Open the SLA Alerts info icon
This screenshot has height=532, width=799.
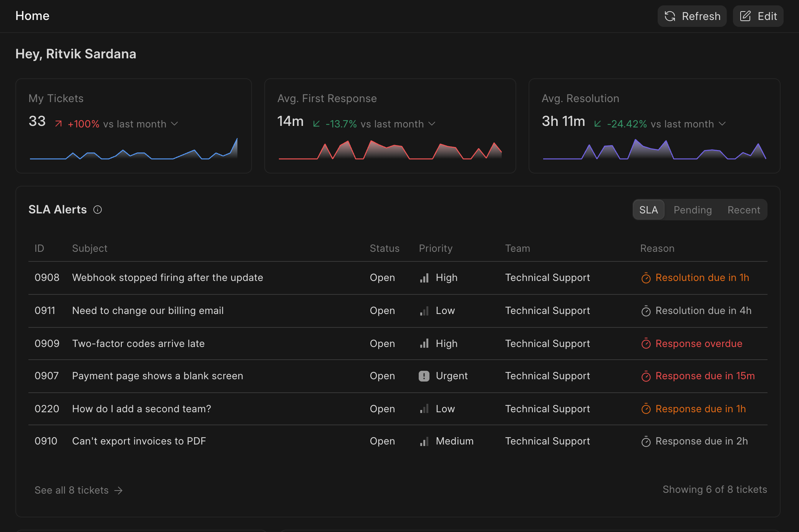click(x=98, y=210)
